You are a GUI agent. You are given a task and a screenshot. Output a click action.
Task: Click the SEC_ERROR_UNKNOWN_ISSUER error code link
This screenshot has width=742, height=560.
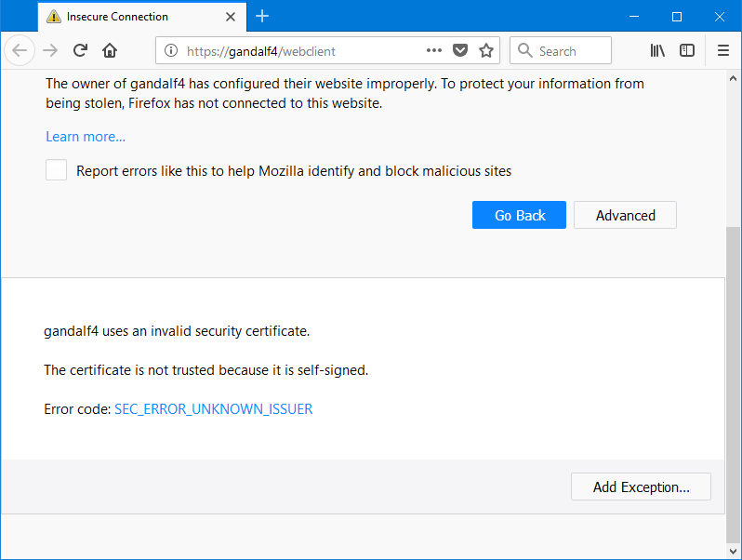click(x=213, y=408)
